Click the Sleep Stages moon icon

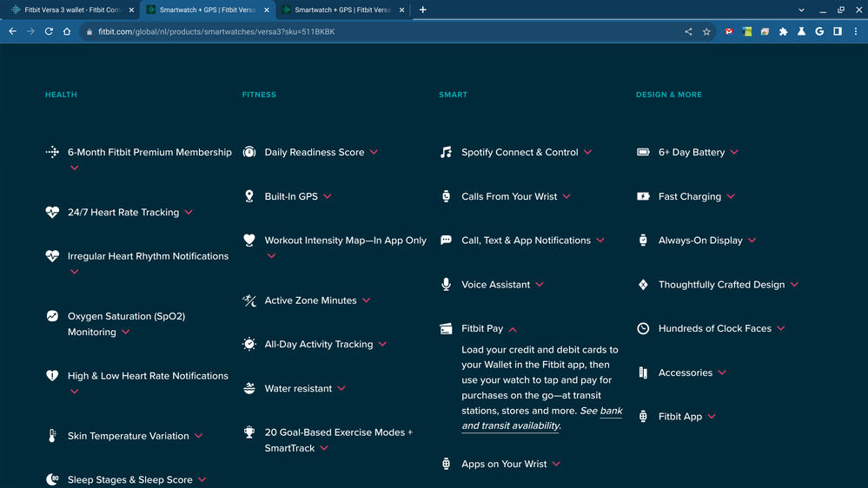(52, 479)
